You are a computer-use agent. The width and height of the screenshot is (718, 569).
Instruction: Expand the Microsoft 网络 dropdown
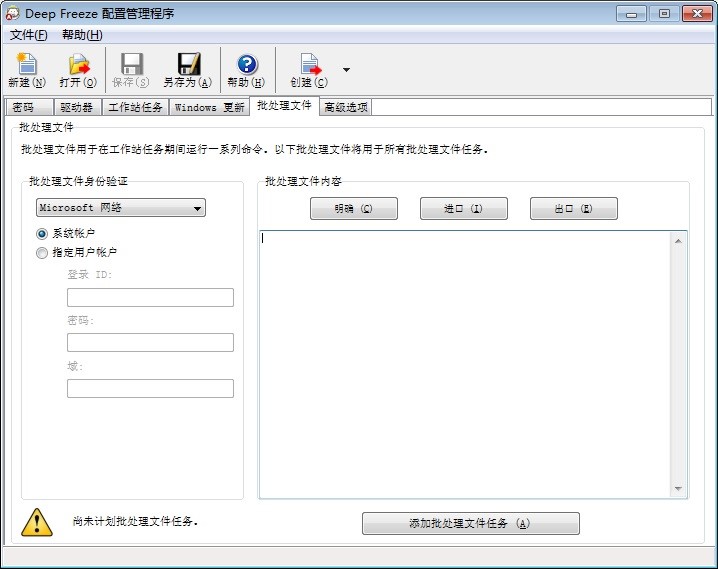[x=197, y=208]
